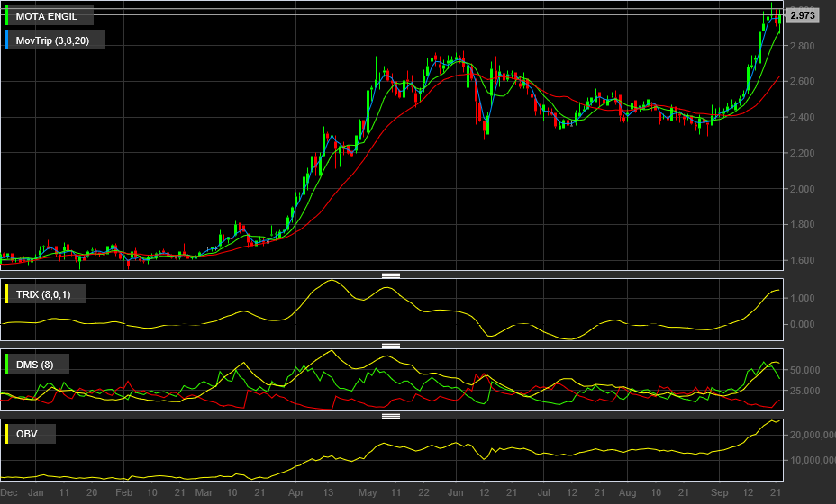Click yellow color marker beside TRIX
The image size is (836, 504).
[7, 294]
